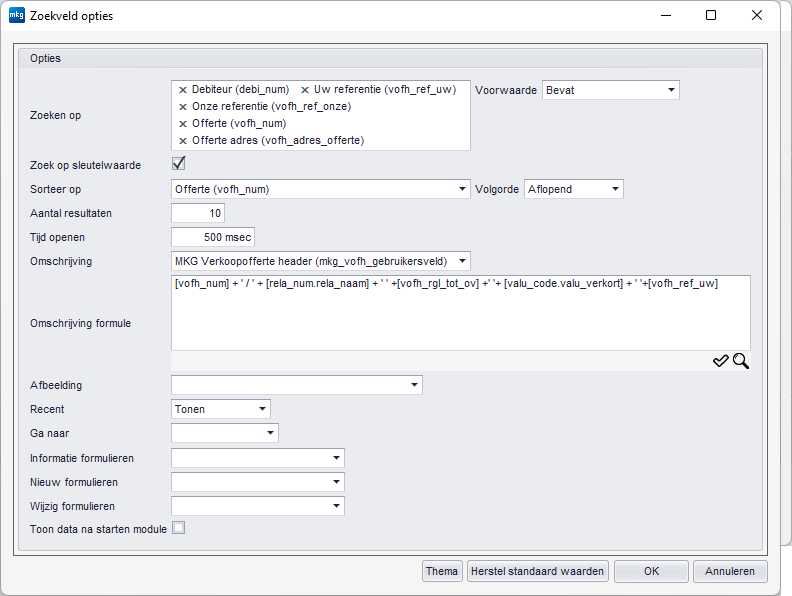Click the 'Afbeelding' label
The image size is (792, 596).
[x=56, y=385]
